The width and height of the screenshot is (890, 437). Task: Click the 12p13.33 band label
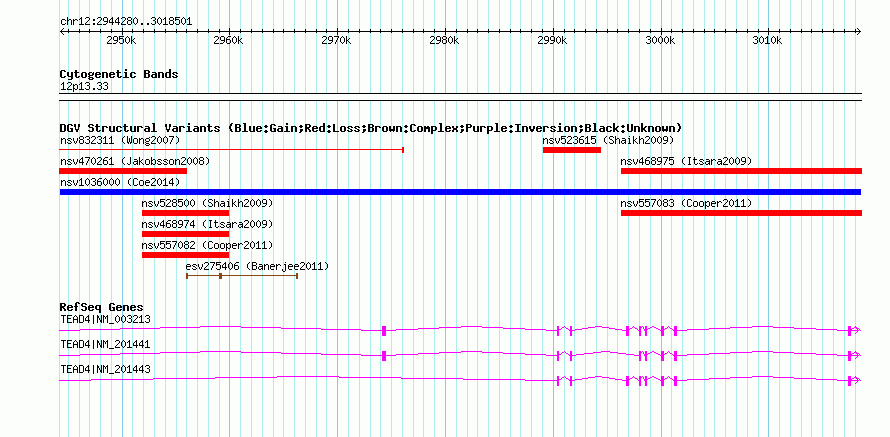coord(84,87)
